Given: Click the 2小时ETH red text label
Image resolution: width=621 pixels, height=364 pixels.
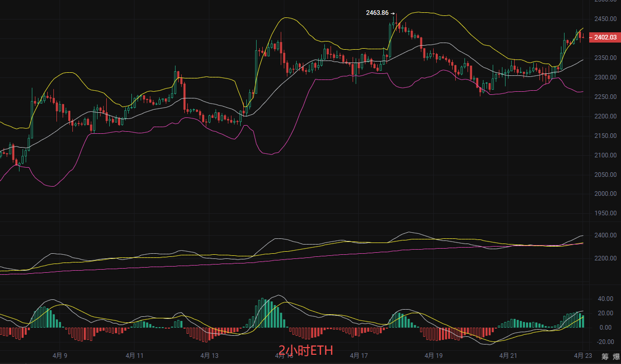Looking at the screenshot, I should pyautogui.click(x=306, y=350).
